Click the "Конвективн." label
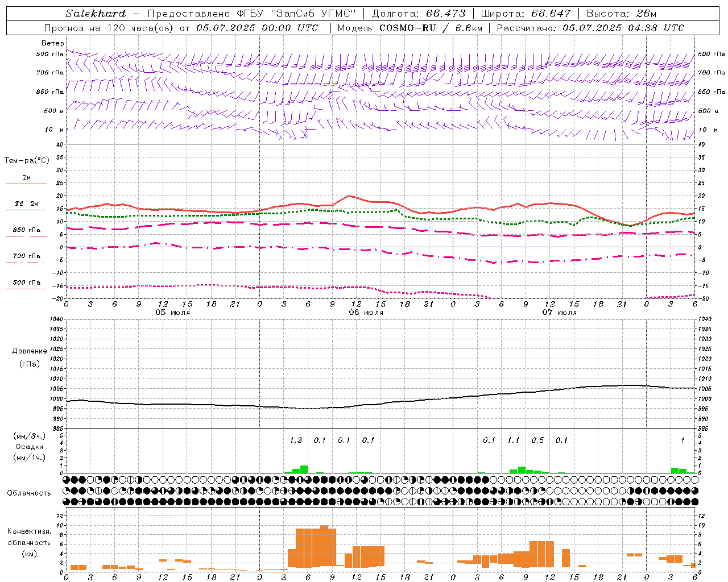This screenshot has height=582, width=728. click(x=29, y=531)
